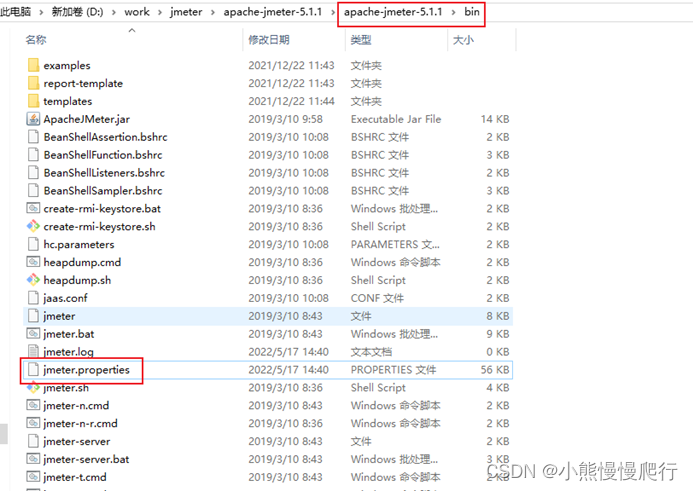Select the file named jmeter.sh
The width and height of the screenshot is (693, 491).
(x=66, y=388)
